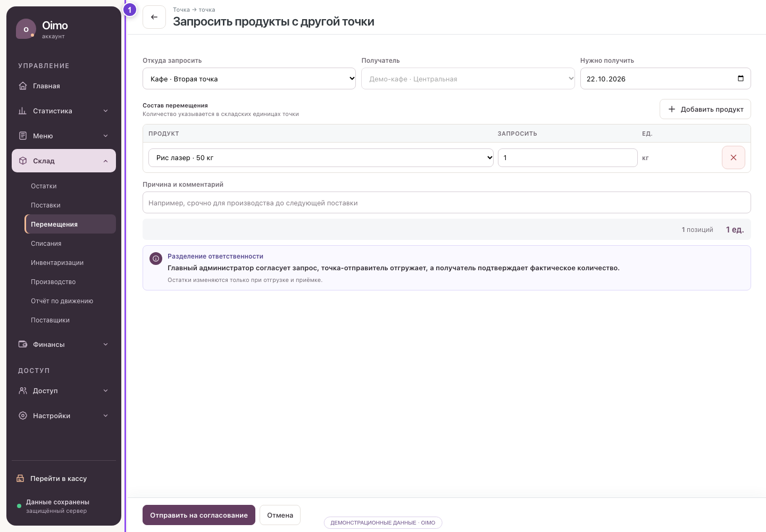Click the Доступ users icon

pos(22,390)
